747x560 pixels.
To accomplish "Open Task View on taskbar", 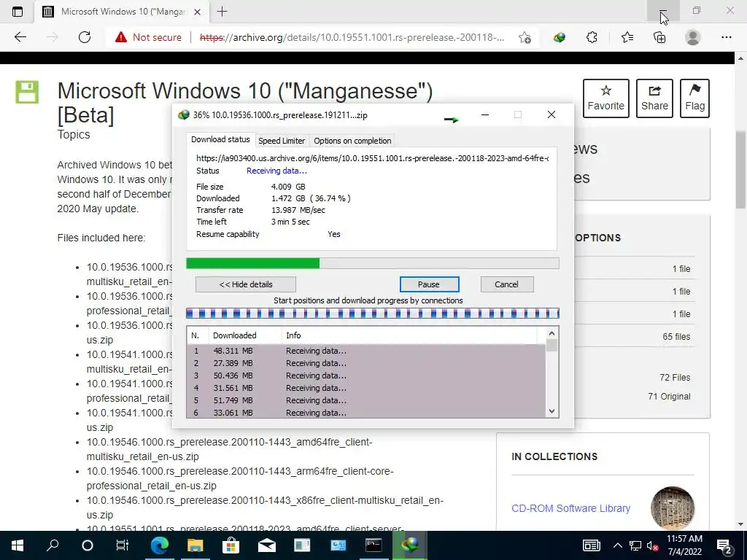I will 123,545.
